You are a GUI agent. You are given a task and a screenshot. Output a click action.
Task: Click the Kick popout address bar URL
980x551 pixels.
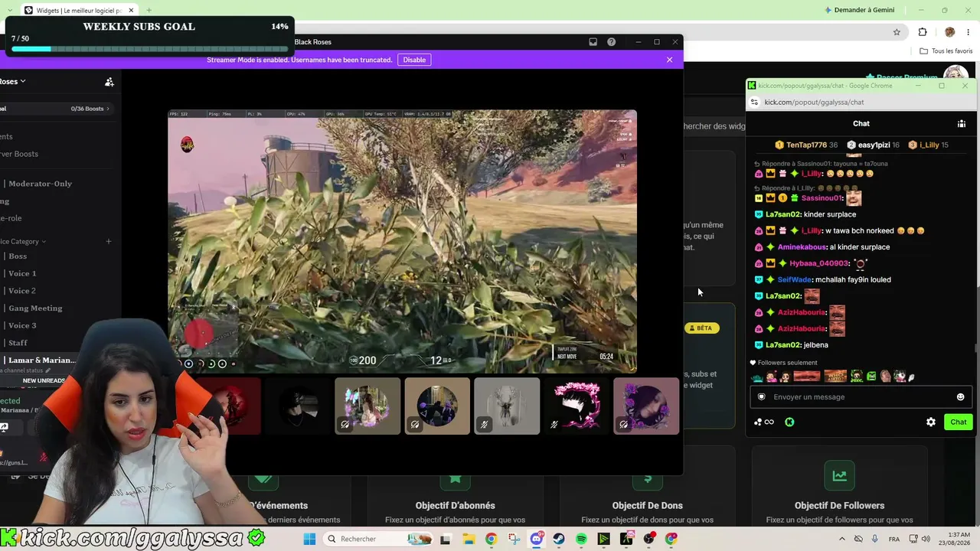(x=814, y=103)
